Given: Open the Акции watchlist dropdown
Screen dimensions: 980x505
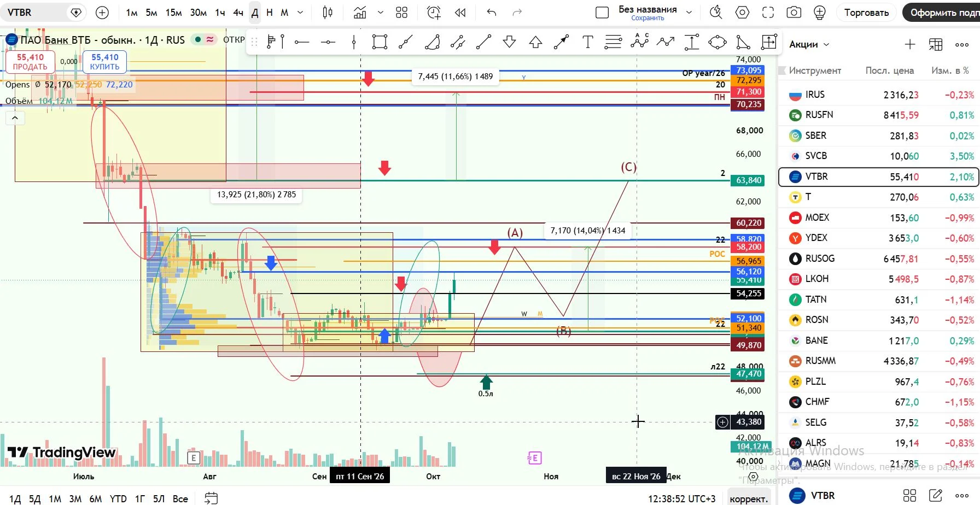Looking at the screenshot, I should coord(809,44).
